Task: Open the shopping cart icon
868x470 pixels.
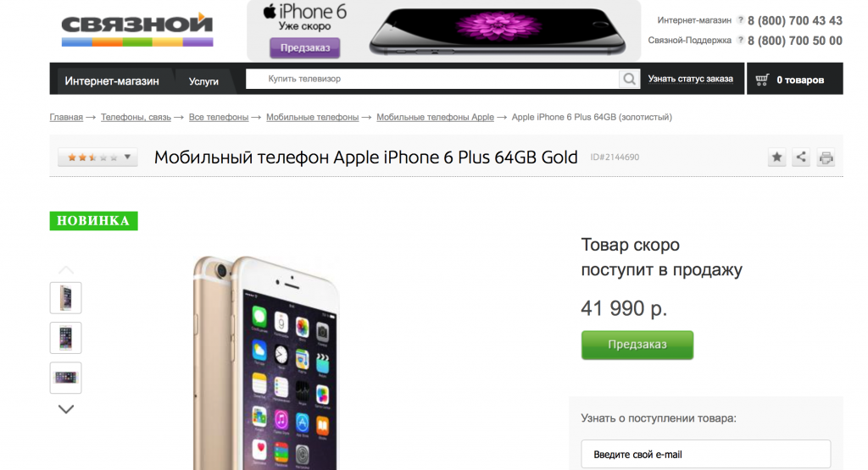Action: [x=762, y=80]
